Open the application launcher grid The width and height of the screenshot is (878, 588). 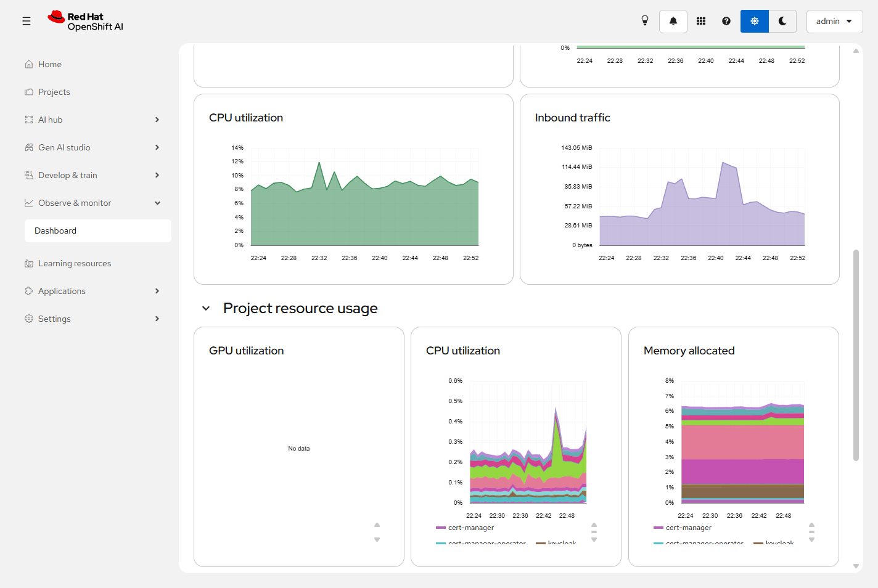click(x=701, y=21)
